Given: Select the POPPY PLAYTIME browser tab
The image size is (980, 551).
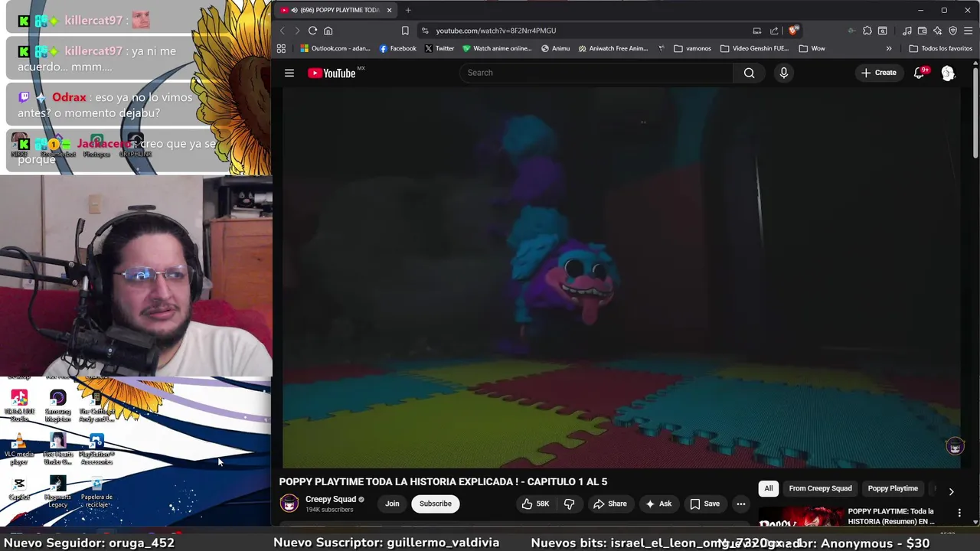Looking at the screenshot, I should coord(335,10).
